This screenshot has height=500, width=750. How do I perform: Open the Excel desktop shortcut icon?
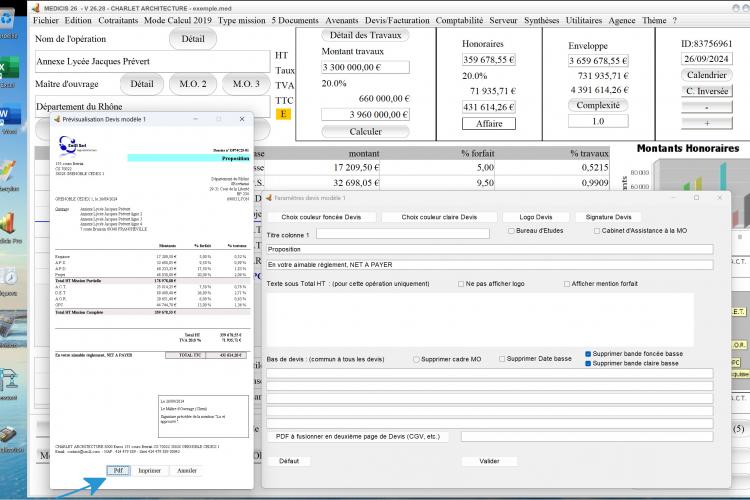tap(8, 69)
